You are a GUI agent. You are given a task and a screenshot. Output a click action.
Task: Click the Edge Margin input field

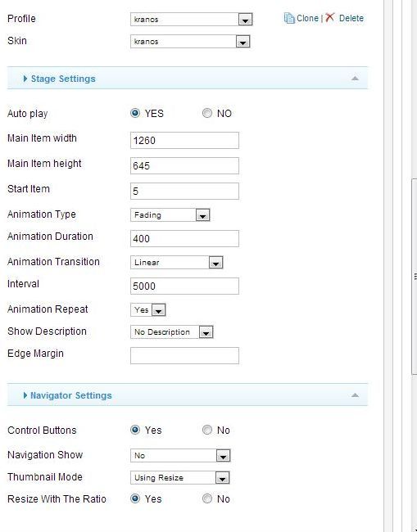click(x=184, y=355)
